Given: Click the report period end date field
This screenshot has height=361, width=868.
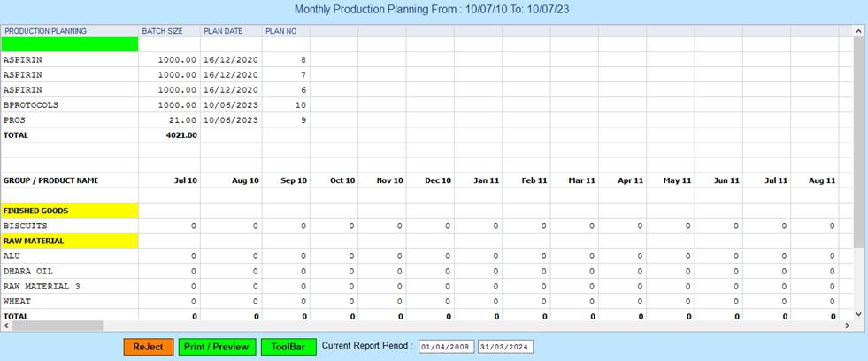Looking at the screenshot, I should coord(505,347).
